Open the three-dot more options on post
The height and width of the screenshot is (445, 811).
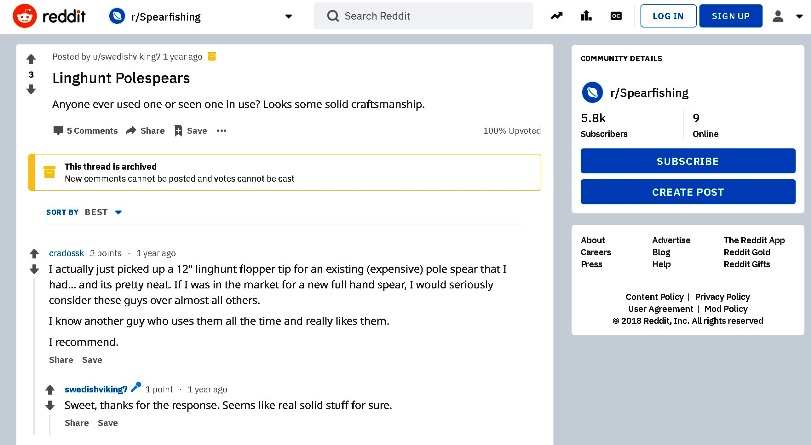tap(221, 131)
